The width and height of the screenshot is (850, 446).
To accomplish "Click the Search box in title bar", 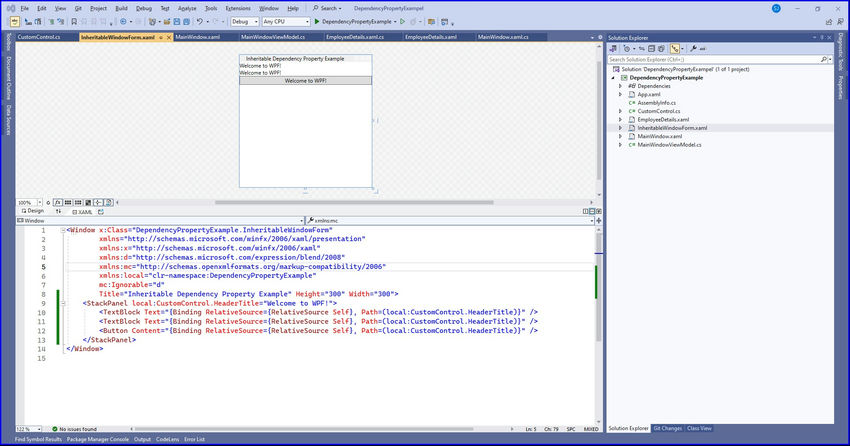I will point(327,8).
